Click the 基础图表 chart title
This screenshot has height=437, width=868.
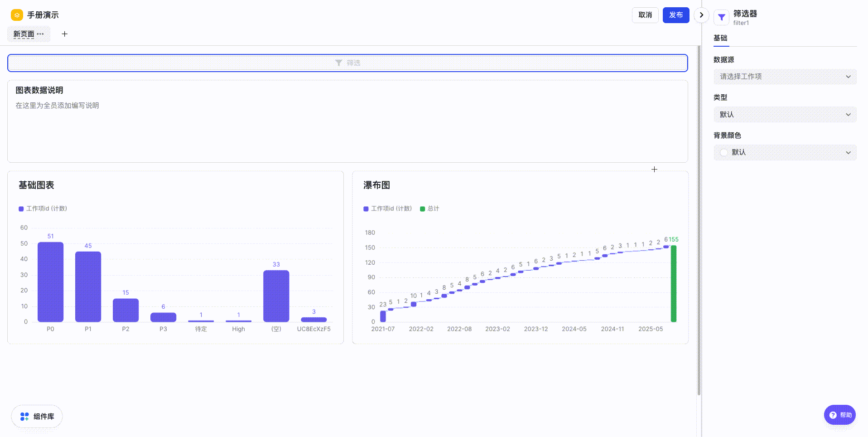click(x=36, y=185)
